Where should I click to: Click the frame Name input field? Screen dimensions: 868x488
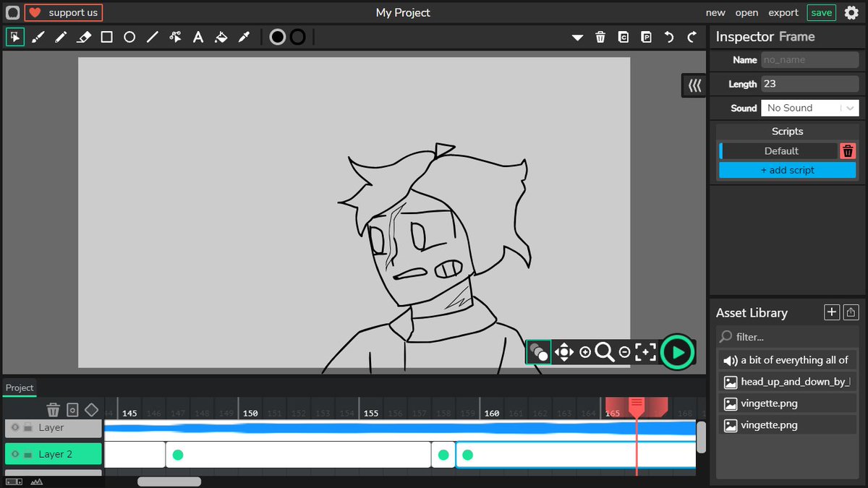[810, 60]
